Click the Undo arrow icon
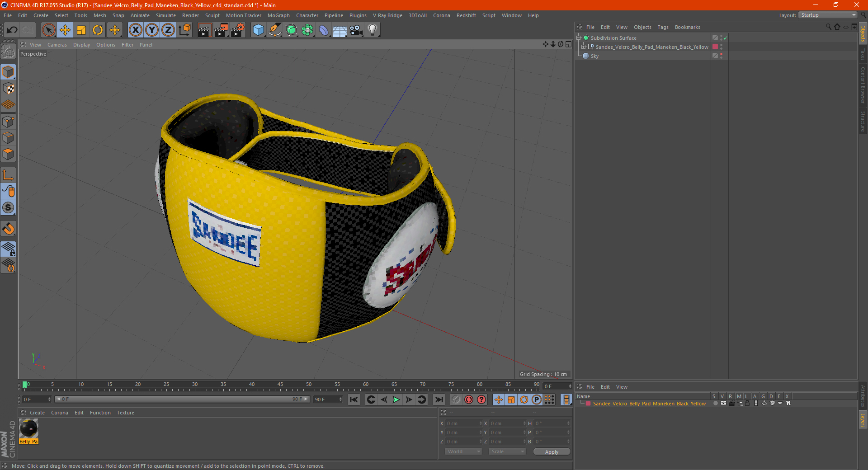 [12, 30]
